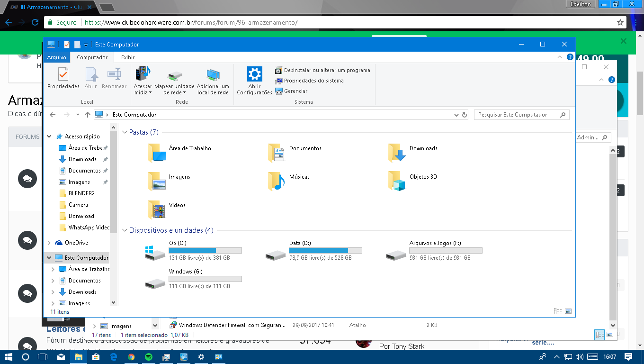Switch to the Arquivo tab

[57, 57]
